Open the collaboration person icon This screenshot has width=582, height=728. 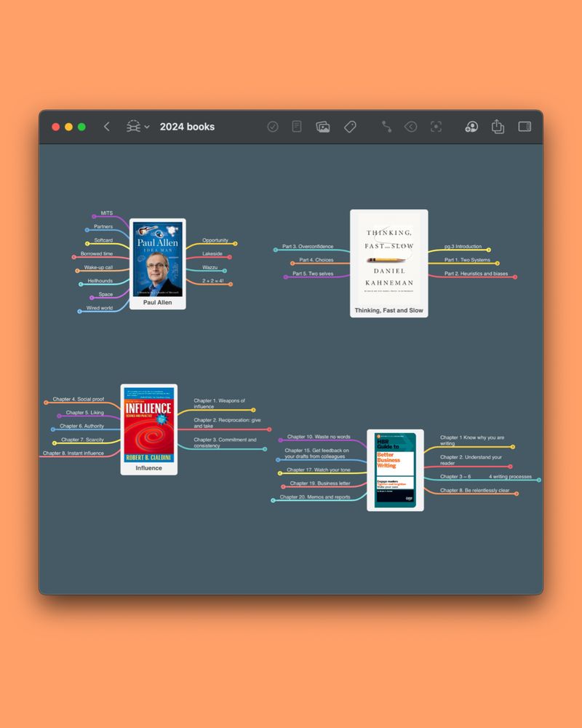click(471, 127)
